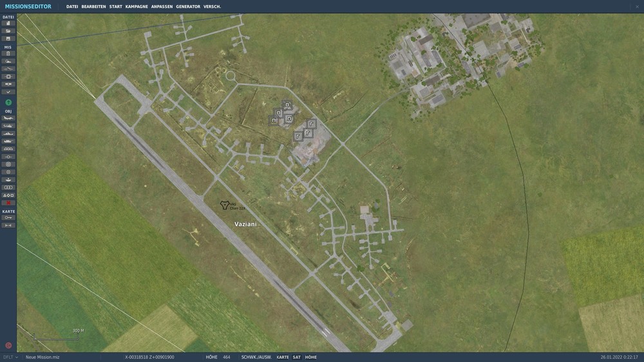Switch map view to SAT
Viewport: 644px width, 362px height.
[x=296, y=357]
